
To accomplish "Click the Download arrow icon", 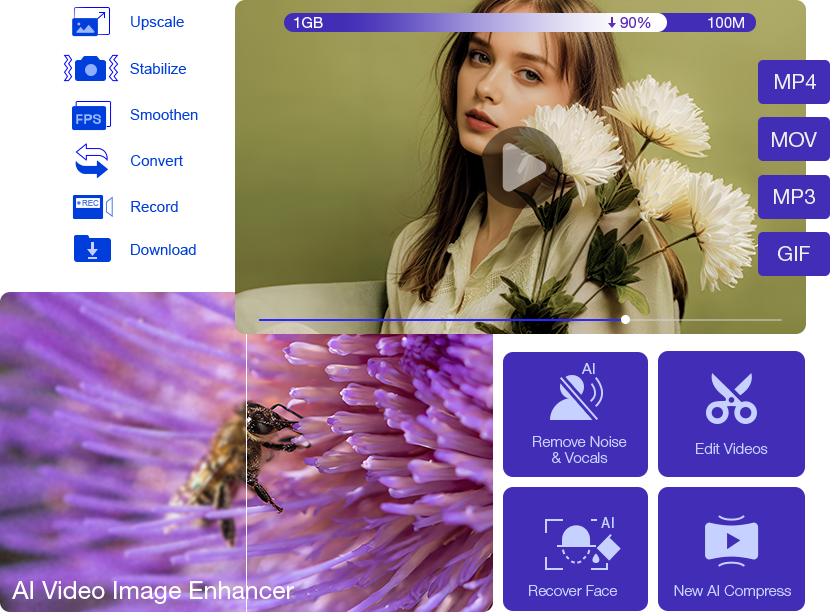I will [x=92, y=249].
